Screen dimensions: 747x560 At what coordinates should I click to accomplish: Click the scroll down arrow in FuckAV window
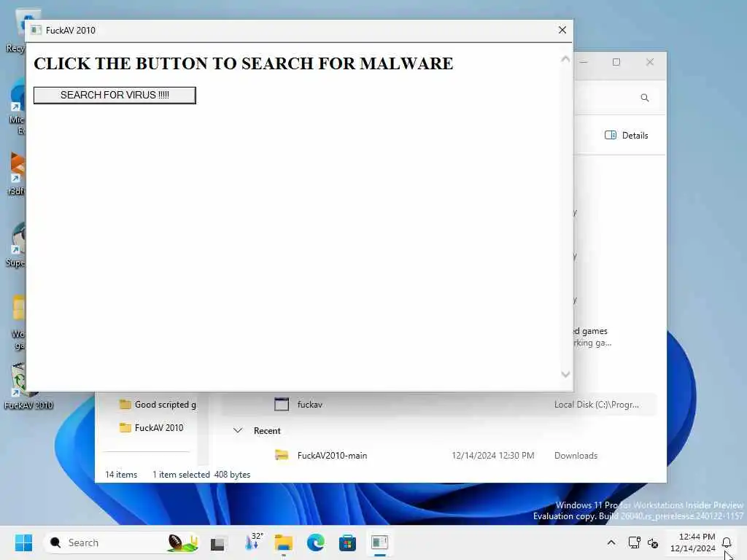[x=565, y=374]
